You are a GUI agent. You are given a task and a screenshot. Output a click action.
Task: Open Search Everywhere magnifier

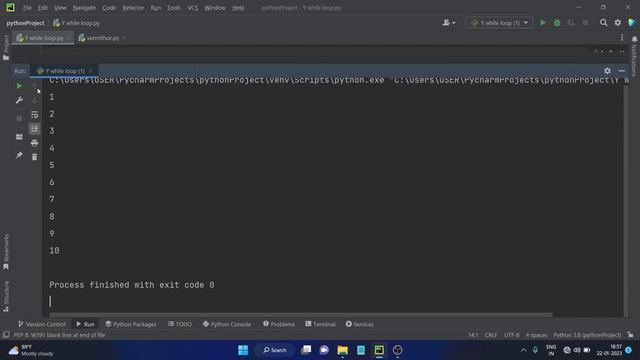(603, 23)
